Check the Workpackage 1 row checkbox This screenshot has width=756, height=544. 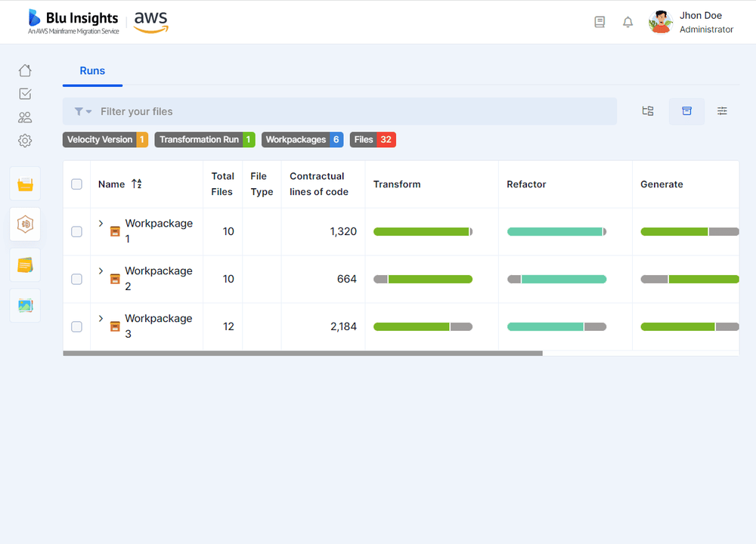point(76,232)
